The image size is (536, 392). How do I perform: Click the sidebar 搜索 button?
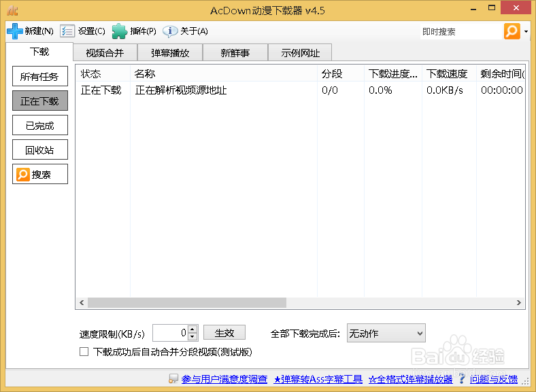pyautogui.click(x=40, y=174)
